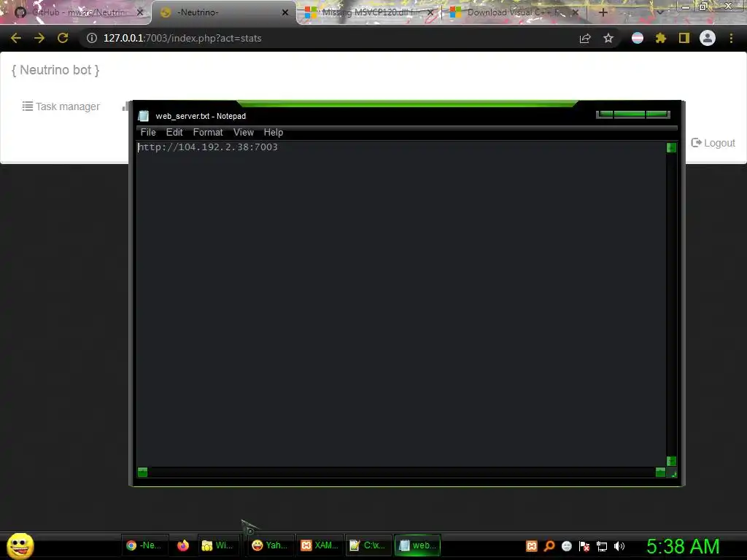Open the volume speaker tray icon
747x560 pixels.
pos(619,545)
